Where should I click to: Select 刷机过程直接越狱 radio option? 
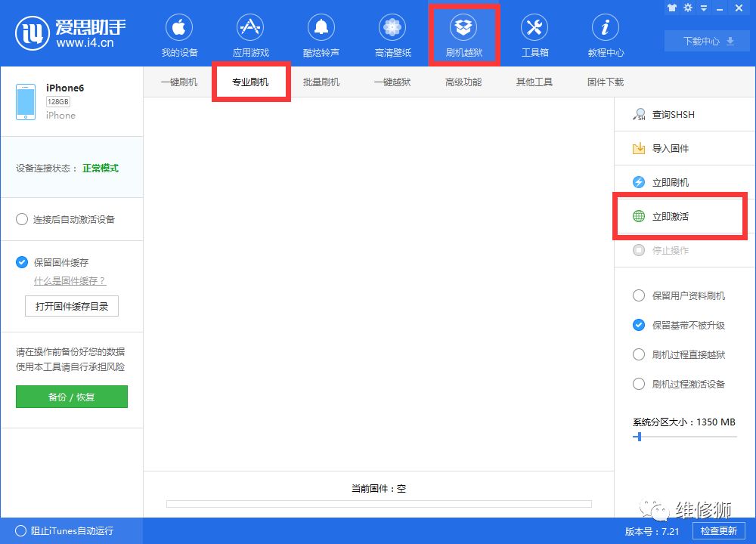point(639,354)
